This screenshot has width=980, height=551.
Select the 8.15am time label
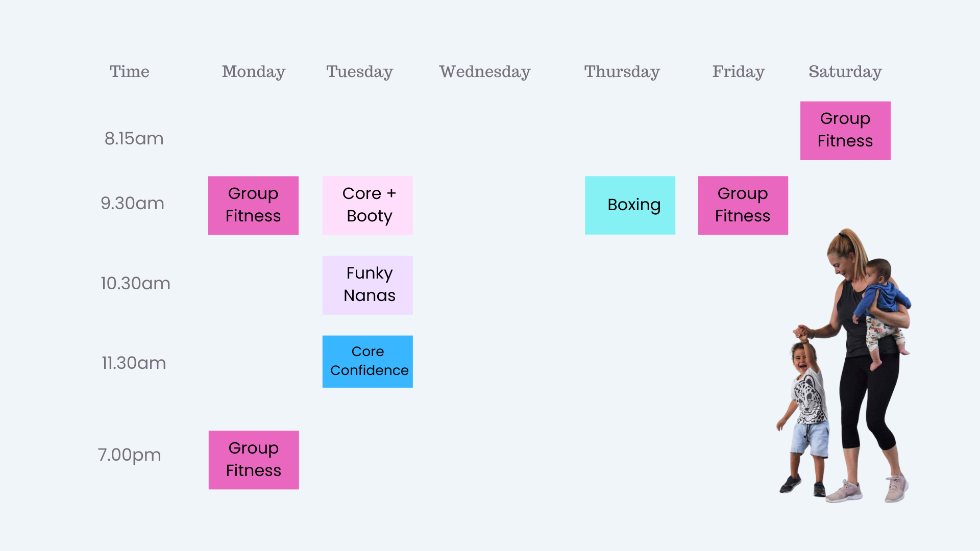pos(134,138)
